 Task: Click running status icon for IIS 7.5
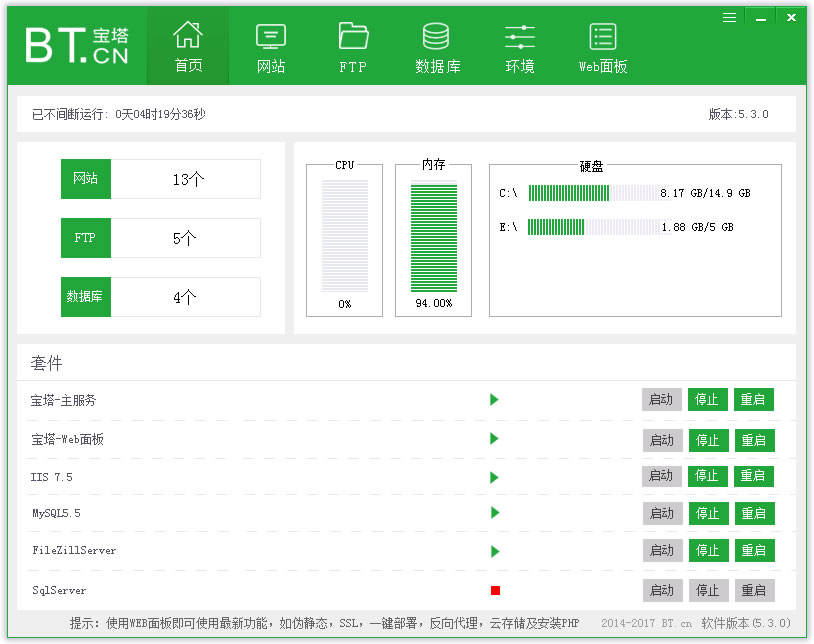tap(494, 477)
